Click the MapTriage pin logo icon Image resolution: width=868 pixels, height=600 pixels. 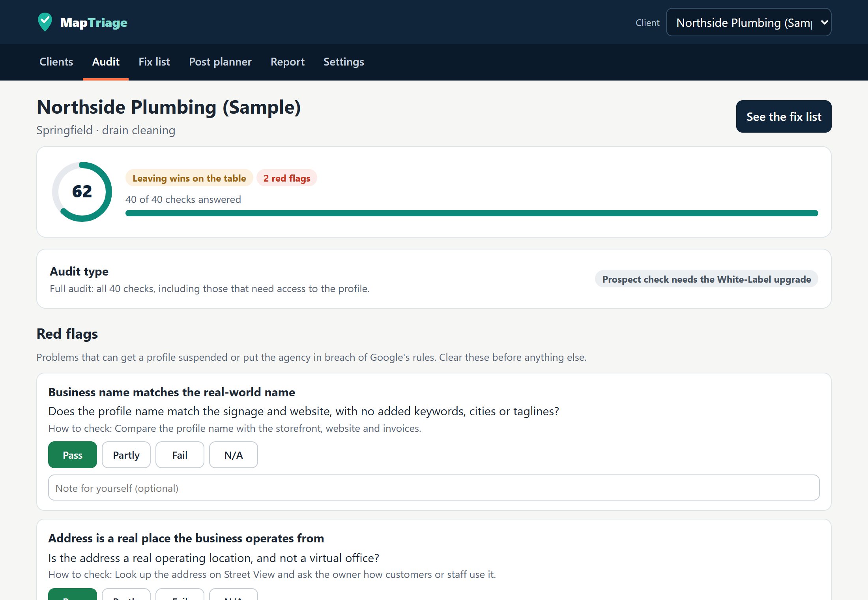(45, 22)
